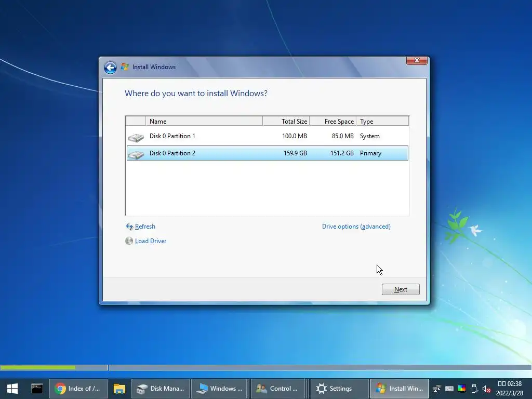The image size is (532, 399).
Task: Click the Load Driver disc icon
Action: [x=129, y=241]
